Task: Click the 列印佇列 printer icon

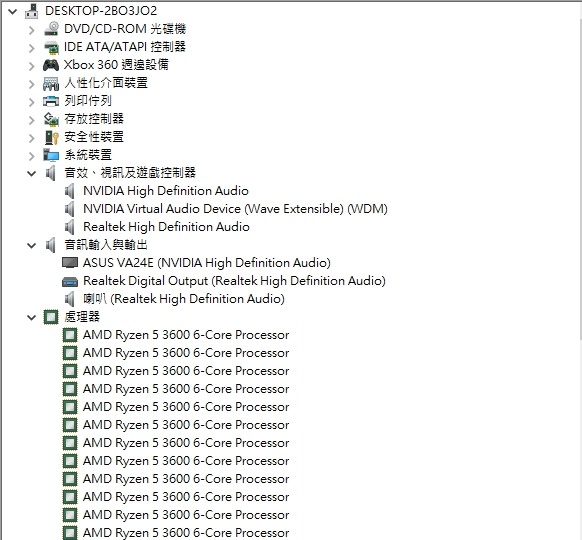Action: point(51,101)
